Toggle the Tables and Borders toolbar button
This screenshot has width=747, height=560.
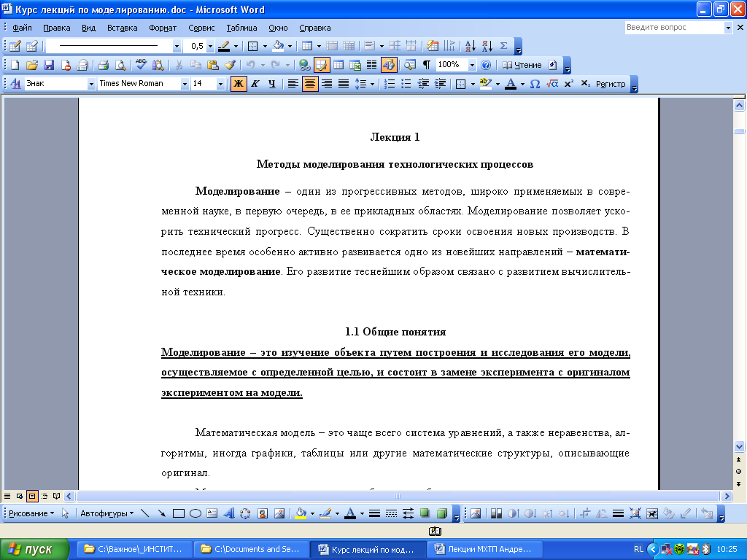(x=322, y=65)
